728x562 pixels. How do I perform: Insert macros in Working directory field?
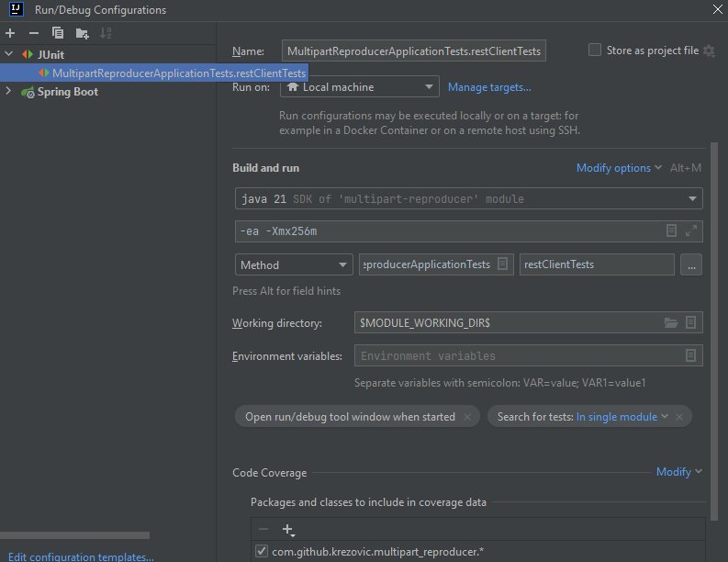click(691, 322)
